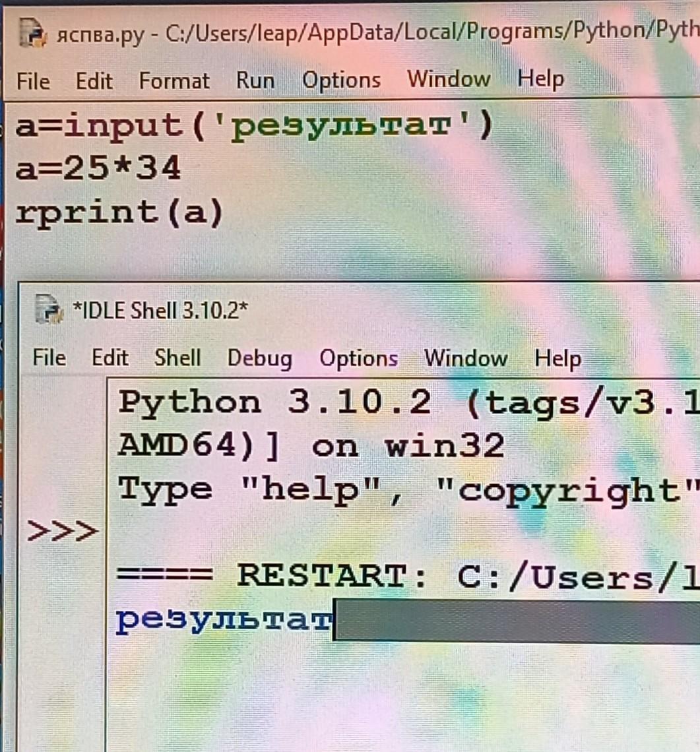
Task: Open the Help menu in the editor window
Action: click(x=540, y=78)
